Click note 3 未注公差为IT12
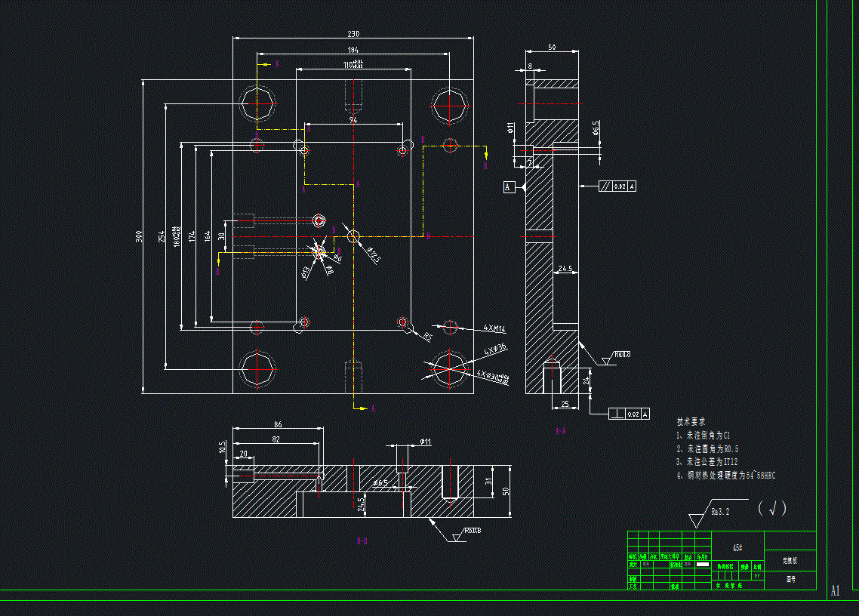859x616 pixels. 707,462
